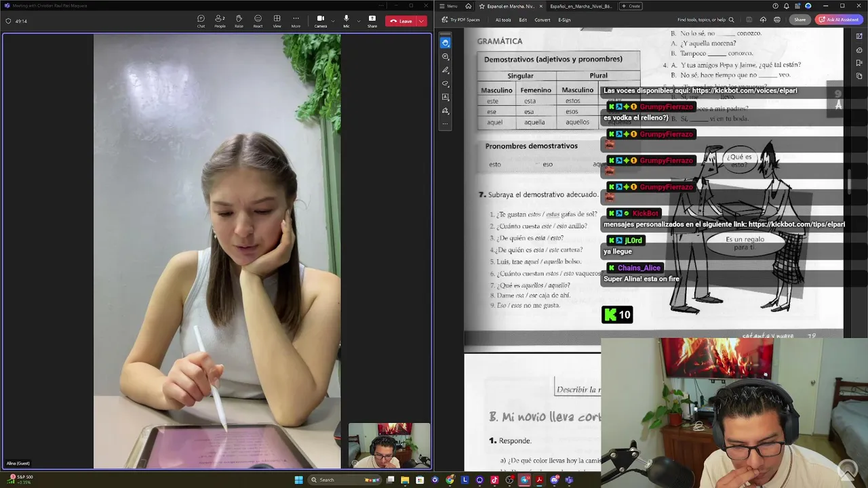868x488 pixels.
Task: Choose the highlight pen tool in Acrobat toolbar
Action: (x=445, y=70)
